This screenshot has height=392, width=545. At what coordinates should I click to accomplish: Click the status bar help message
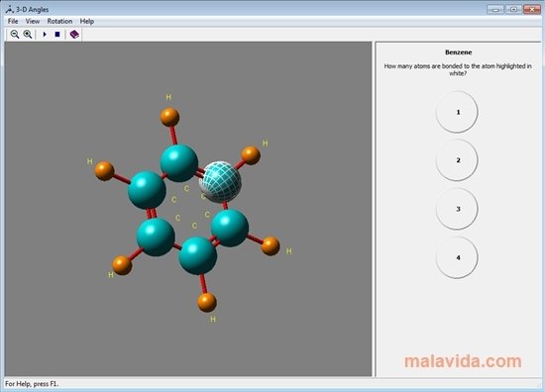(x=32, y=384)
